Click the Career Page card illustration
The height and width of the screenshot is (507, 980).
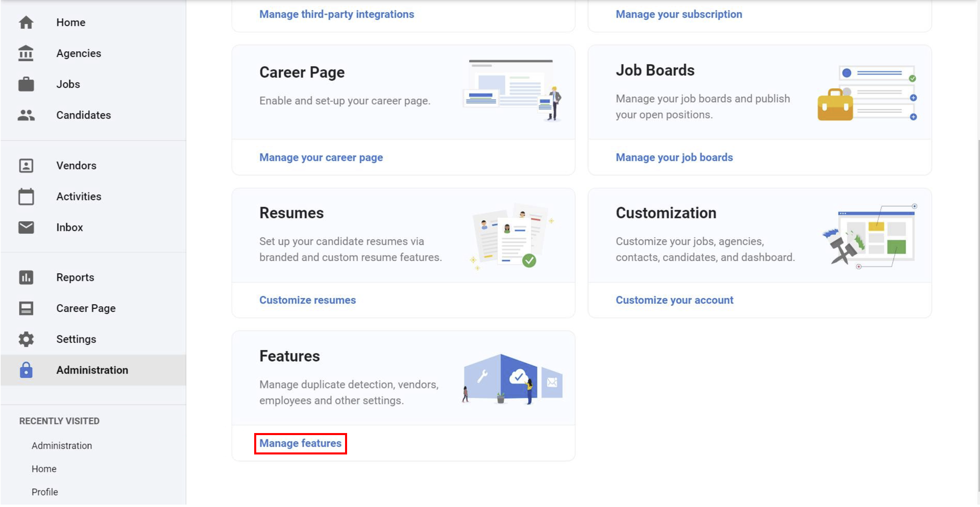(512, 91)
